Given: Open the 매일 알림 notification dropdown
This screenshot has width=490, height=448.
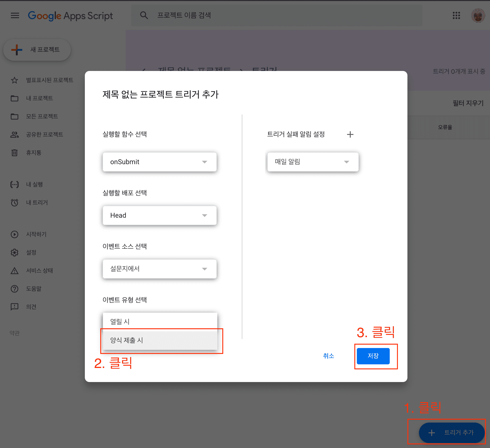Looking at the screenshot, I should pyautogui.click(x=313, y=162).
